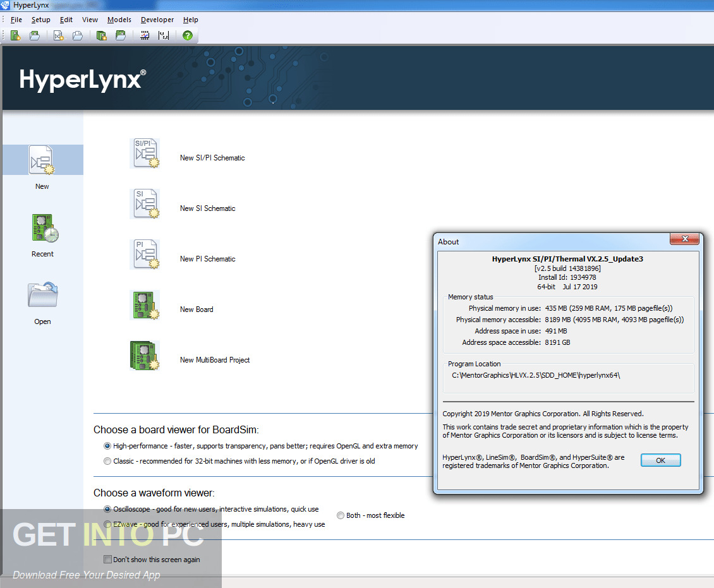Click the New Board label
The height and width of the screenshot is (588, 714).
coord(197,309)
